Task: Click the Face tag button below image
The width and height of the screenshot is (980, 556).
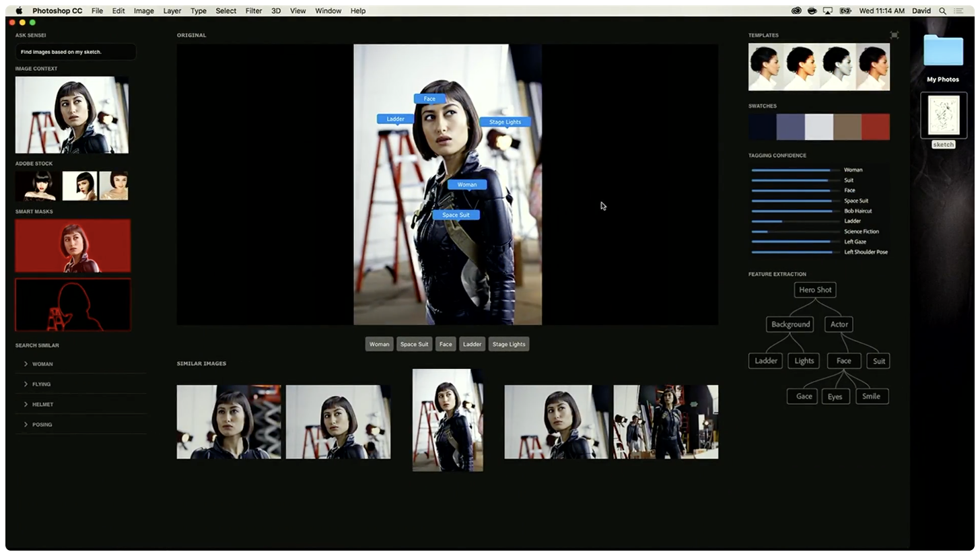Action: click(446, 344)
